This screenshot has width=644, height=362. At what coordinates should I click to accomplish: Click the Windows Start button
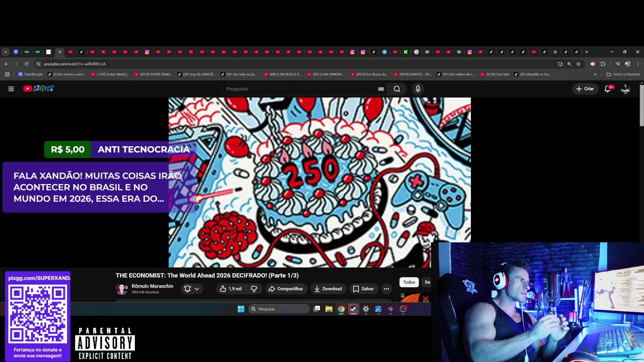241,309
